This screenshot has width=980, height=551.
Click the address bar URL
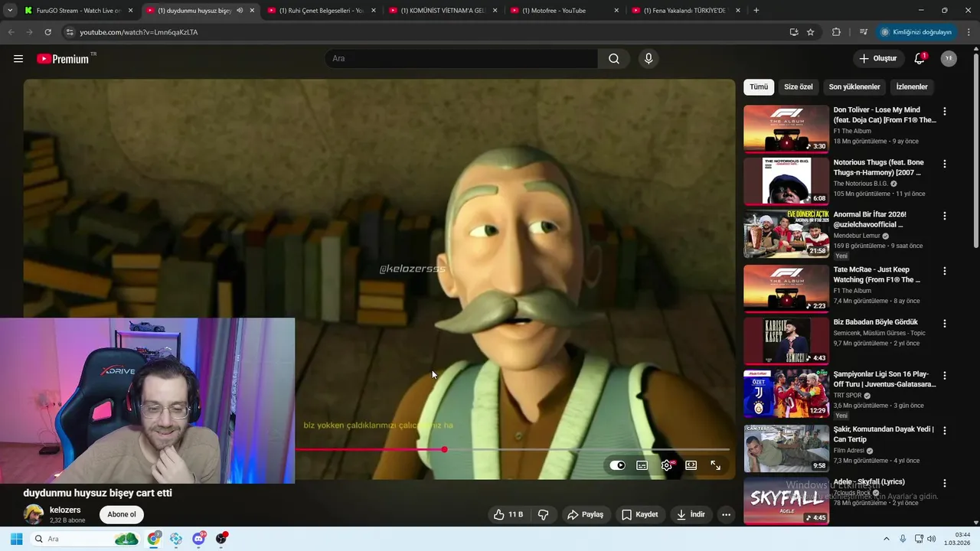click(139, 32)
